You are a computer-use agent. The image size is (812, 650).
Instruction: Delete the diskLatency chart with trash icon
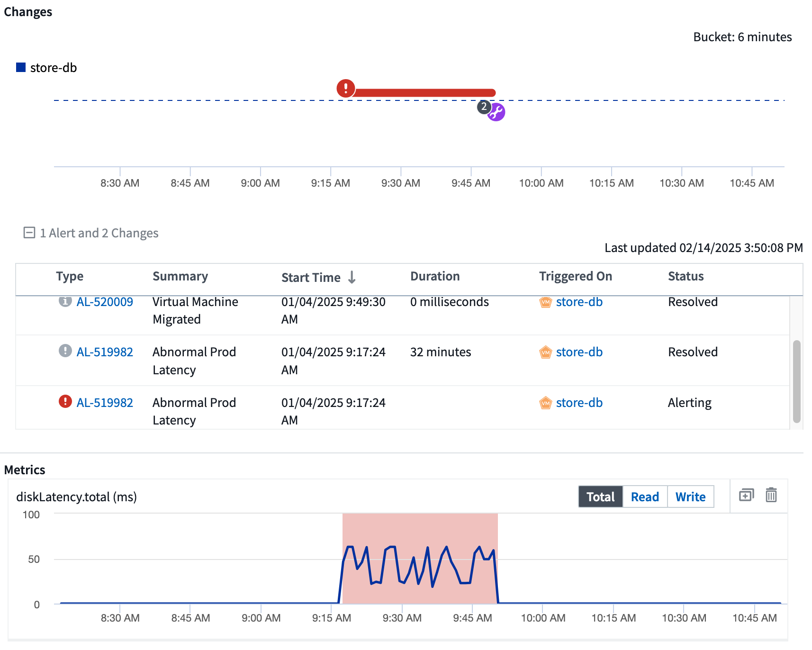[771, 496]
